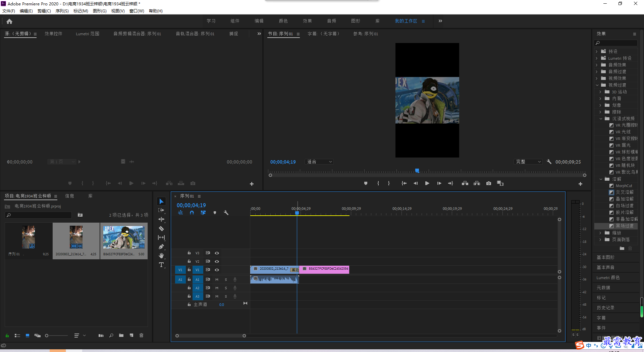Open program monitor button editor plus
The width and height of the screenshot is (644, 352).
coord(580,184)
